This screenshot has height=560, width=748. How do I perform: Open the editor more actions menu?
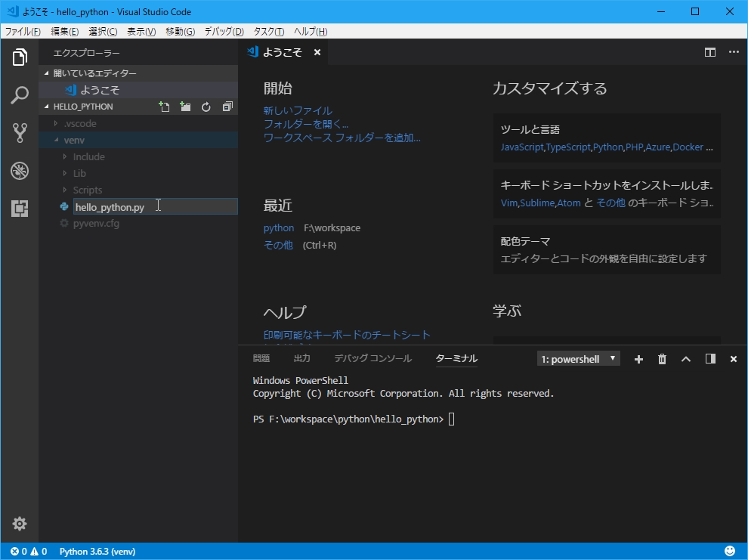click(734, 52)
